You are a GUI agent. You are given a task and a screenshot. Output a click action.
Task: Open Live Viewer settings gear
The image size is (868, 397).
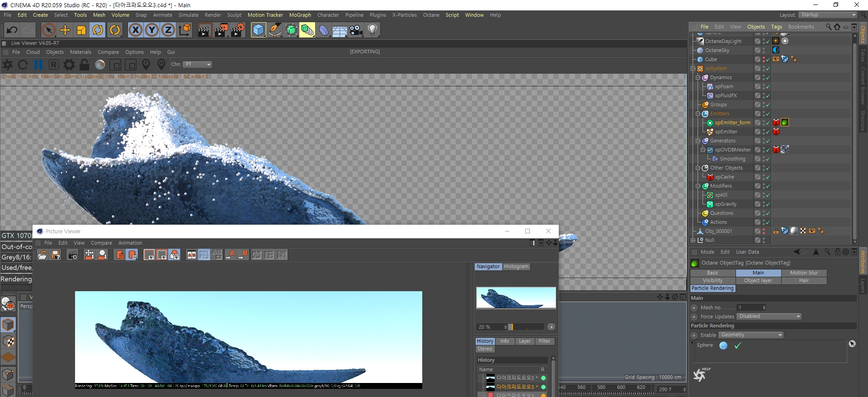pos(69,65)
